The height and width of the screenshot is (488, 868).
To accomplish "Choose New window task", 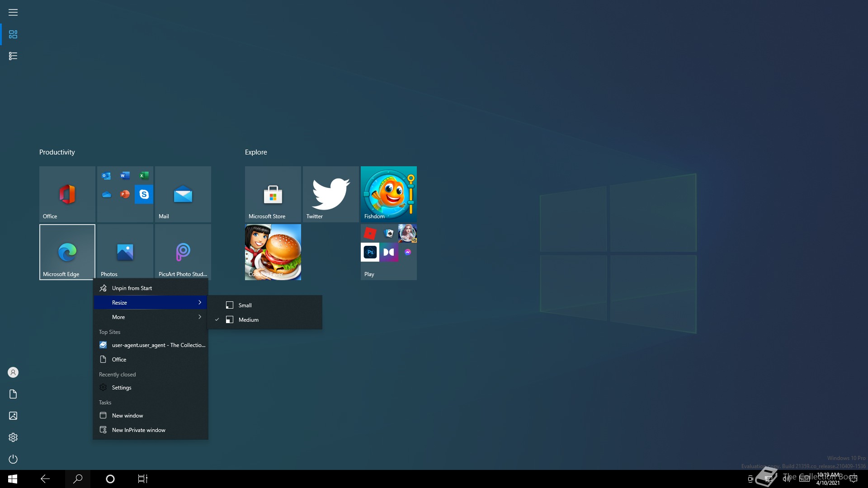I will (x=151, y=416).
